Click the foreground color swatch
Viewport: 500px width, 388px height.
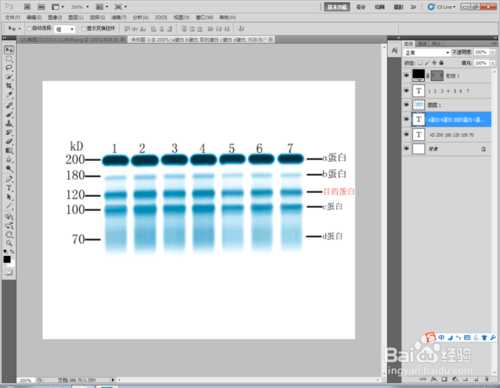pyautogui.click(x=7, y=259)
